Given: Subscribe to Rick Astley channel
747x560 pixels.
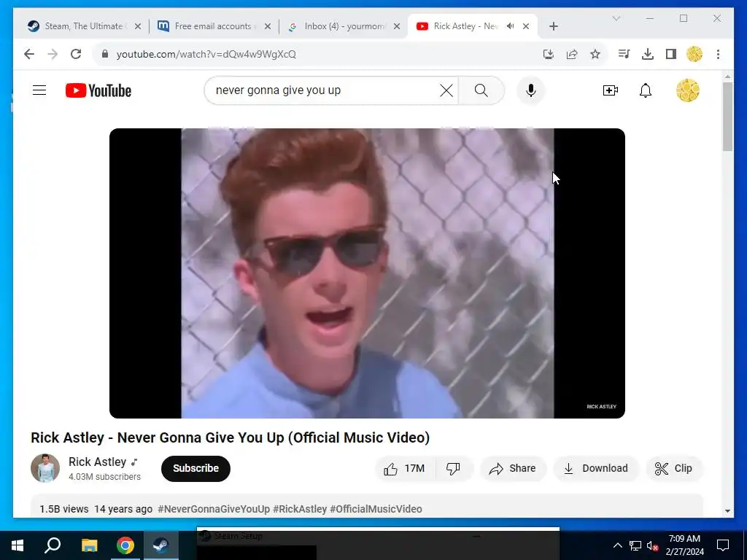Looking at the screenshot, I should click(x=196, y=469).
